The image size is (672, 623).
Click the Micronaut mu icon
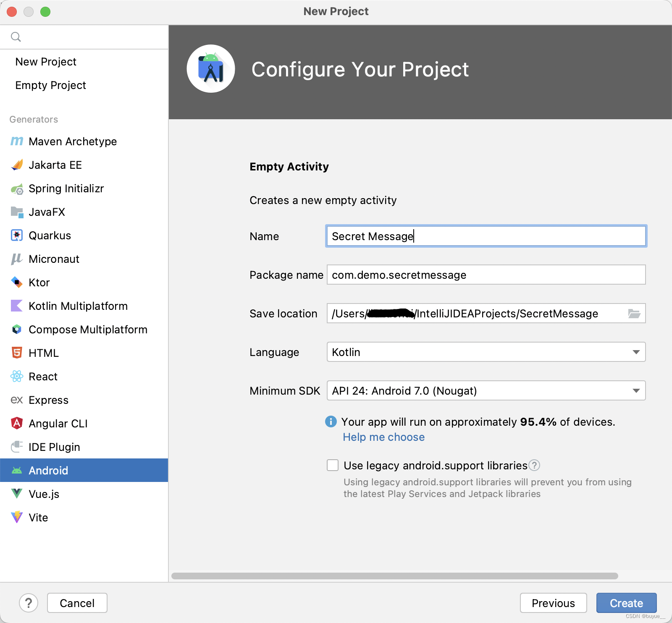(16, 259)
